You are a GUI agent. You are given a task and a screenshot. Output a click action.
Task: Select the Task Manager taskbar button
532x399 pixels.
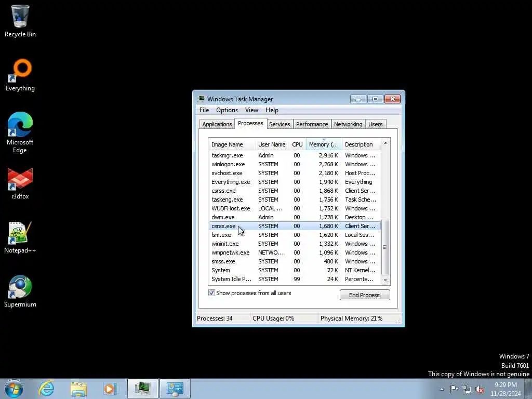click(142, 389)
